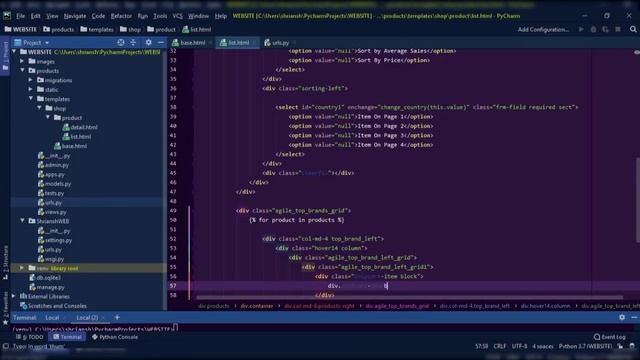The width and height of the screenshot is (640, 360).
Task: Select base.html in project tree
Action: pyautogui.click(x=70, y=146)
